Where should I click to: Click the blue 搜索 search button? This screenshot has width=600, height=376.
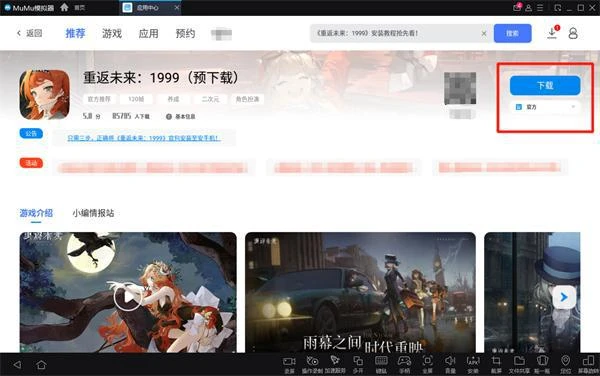[512, 33]
